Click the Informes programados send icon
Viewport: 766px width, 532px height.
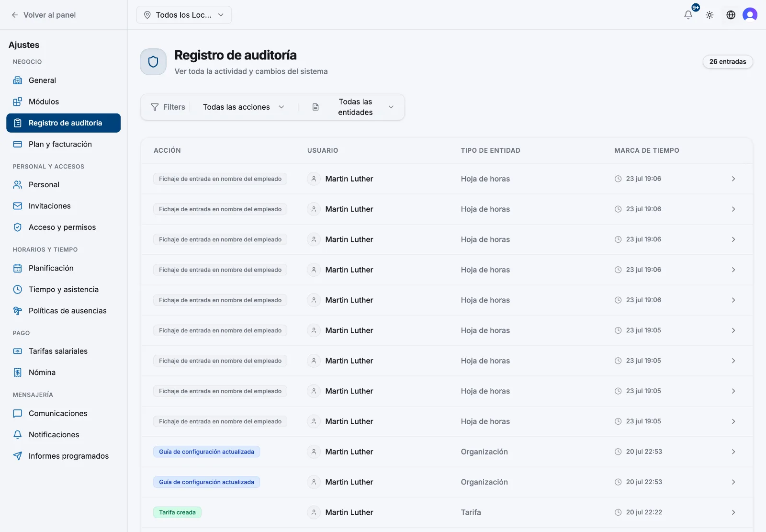(18, 456)
